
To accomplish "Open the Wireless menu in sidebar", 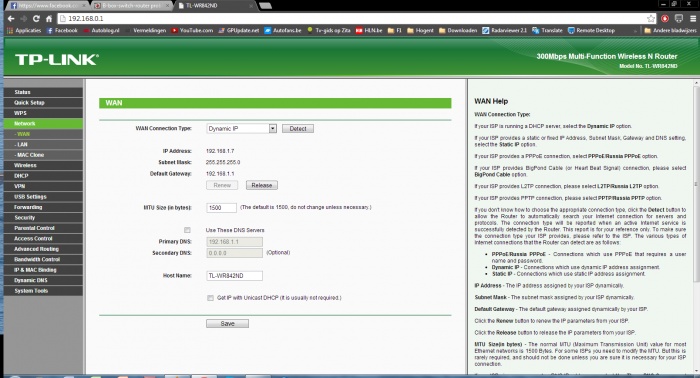I will [x=43, y=165].
